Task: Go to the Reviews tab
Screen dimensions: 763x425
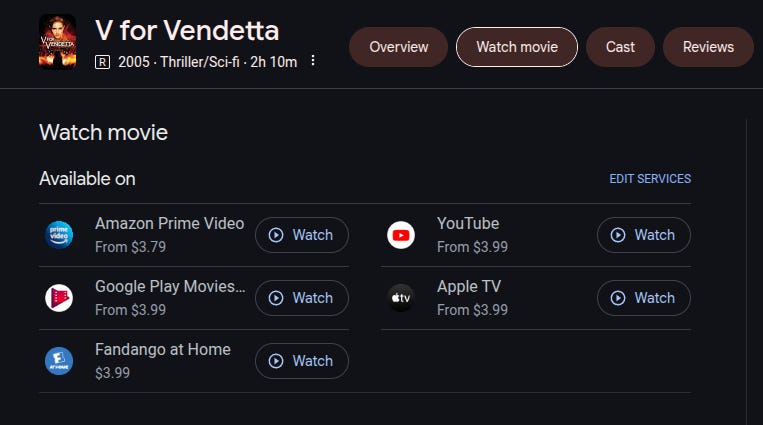Action: pos(708,47)
